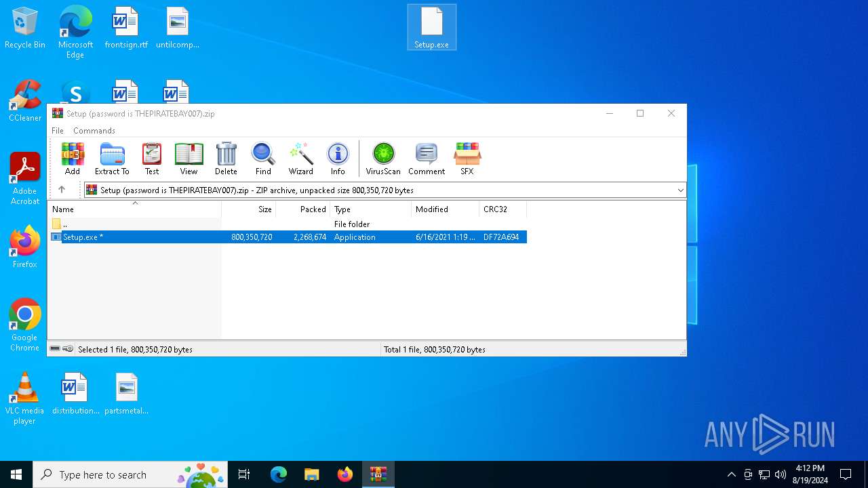Select Setup.exe desktop file icon
The width and height of the screenshot is (868, 488).
432,28
